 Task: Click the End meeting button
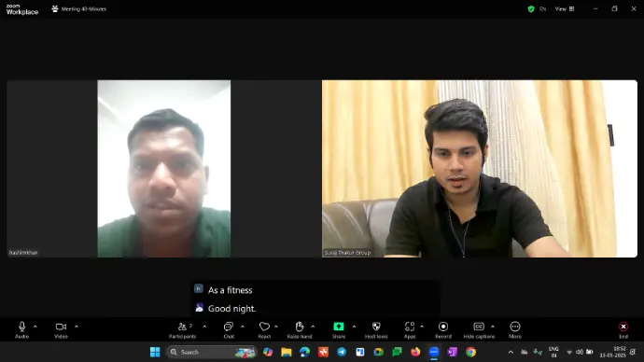coord(623,329)
